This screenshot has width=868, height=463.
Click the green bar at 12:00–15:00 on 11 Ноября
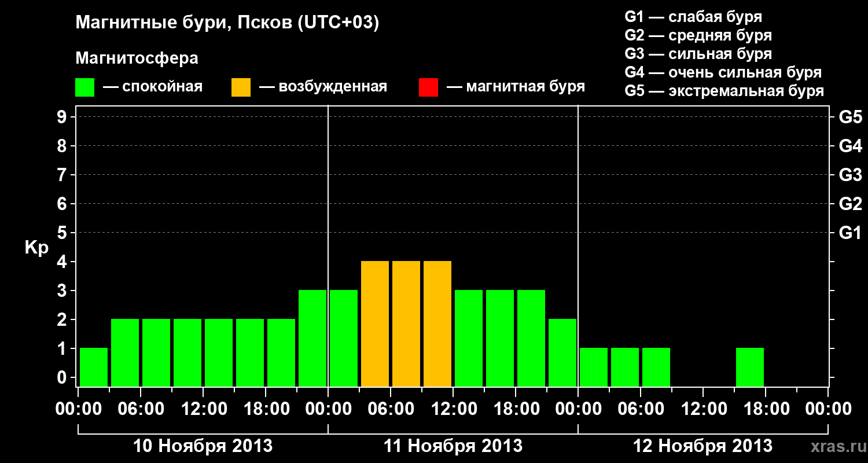coord(469,338)
